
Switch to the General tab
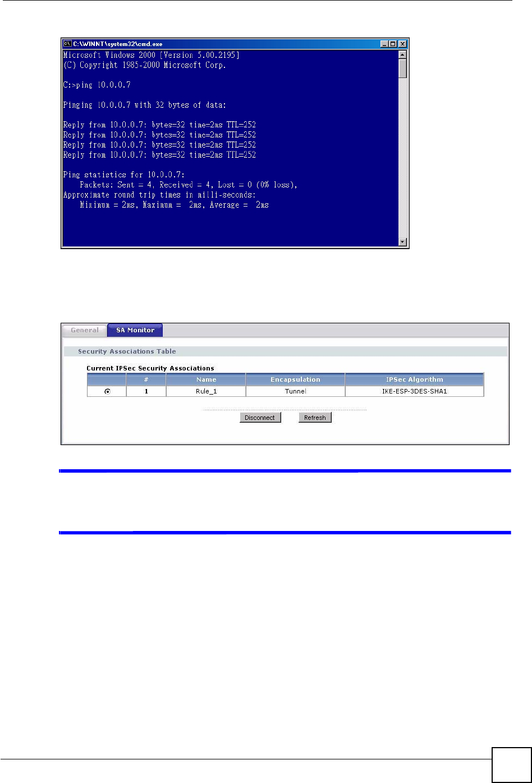point(85,330)
